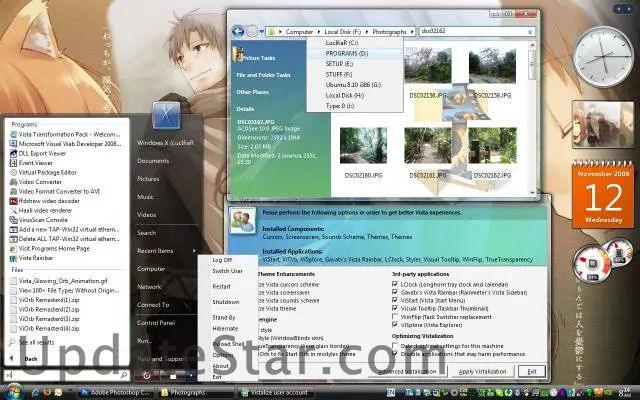
Task: Choose Log Off from power menu
Action: 222,260
